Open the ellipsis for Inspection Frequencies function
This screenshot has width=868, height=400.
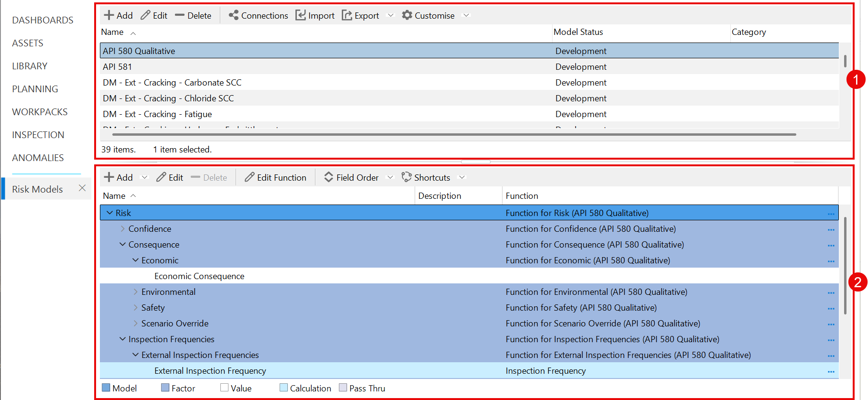tap(831, 340)
